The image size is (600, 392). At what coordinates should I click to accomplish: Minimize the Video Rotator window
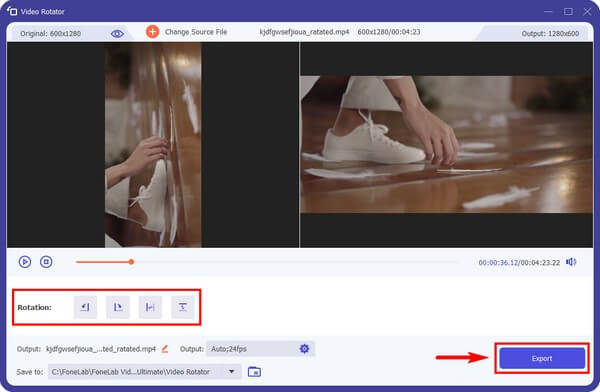[x=548, y=11]
